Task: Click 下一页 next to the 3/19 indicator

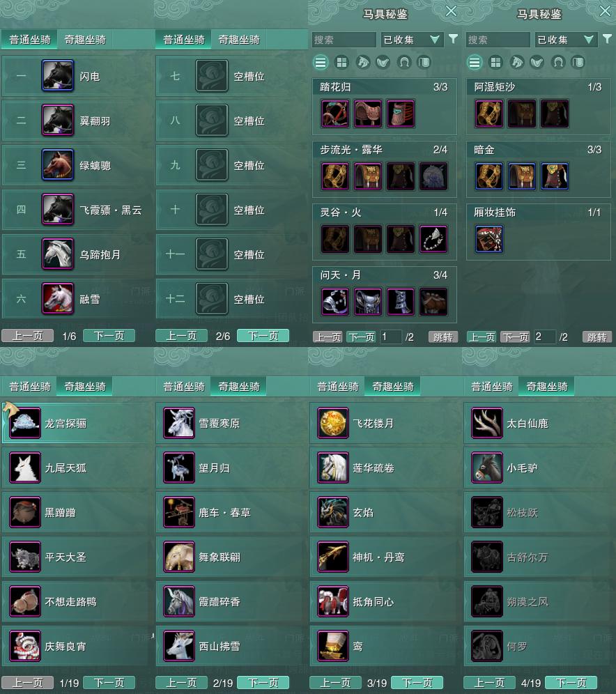Action: point(417,682)
